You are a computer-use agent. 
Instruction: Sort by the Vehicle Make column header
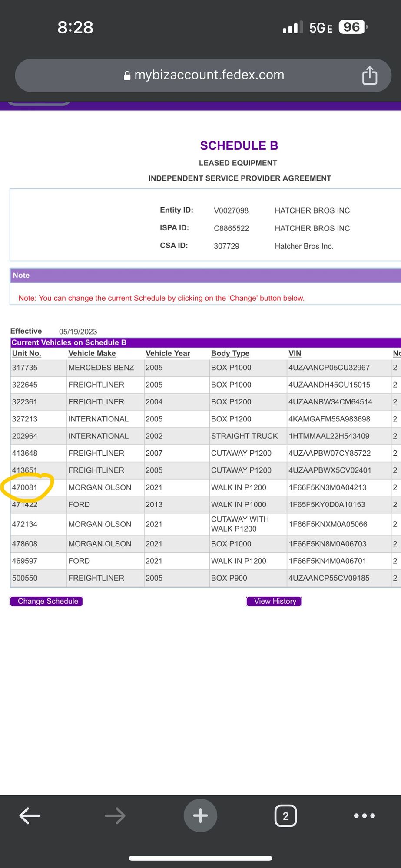[x=92, y=353]
